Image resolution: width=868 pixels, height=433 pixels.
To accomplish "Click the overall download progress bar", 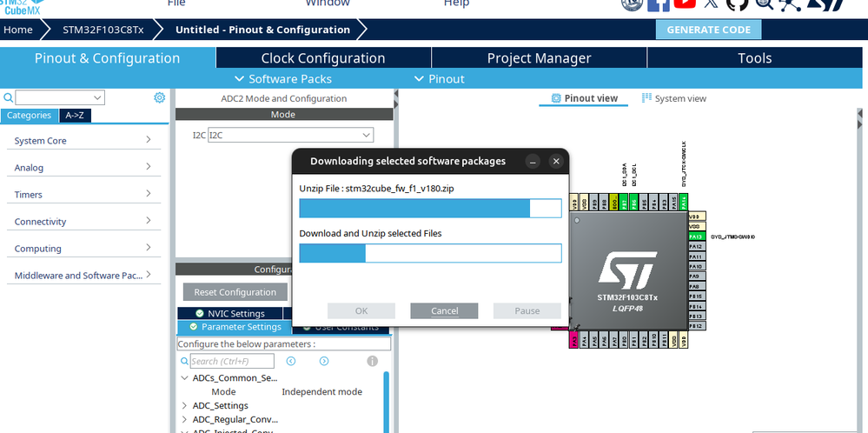I will pos(430,253).
